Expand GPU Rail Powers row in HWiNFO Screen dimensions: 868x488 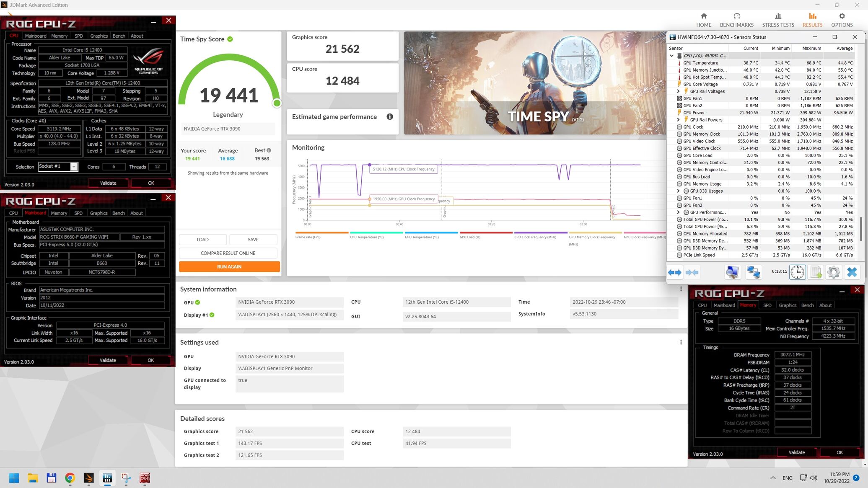click(x=678, y=120)
